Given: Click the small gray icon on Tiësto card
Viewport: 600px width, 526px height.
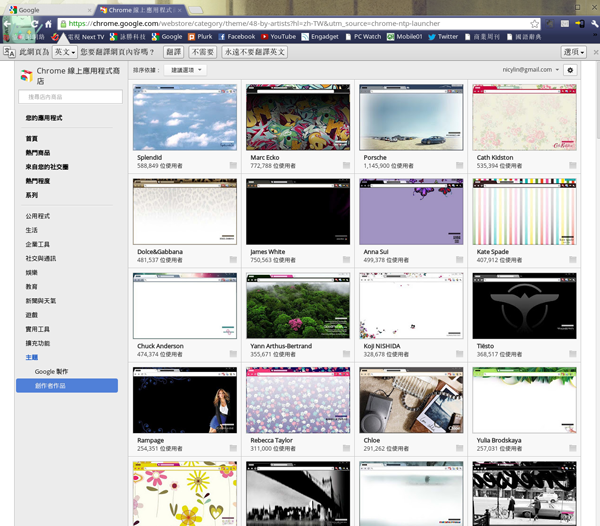Looking at the screenshot, I should click(572, 354).
